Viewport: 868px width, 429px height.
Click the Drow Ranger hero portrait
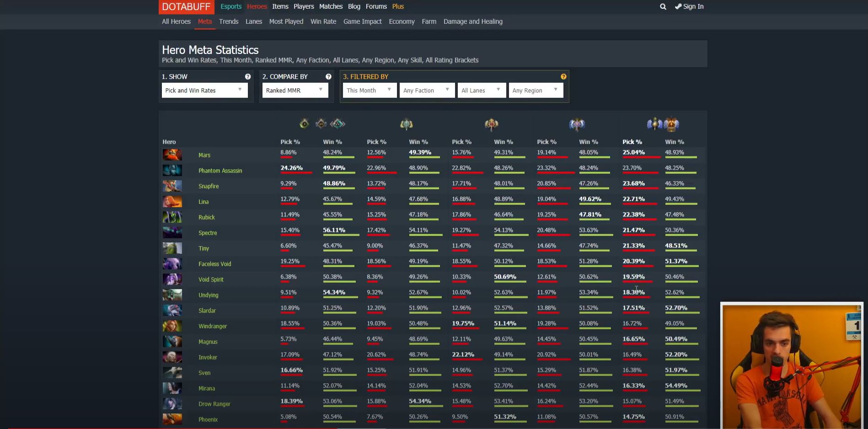(x=172, y=403)
